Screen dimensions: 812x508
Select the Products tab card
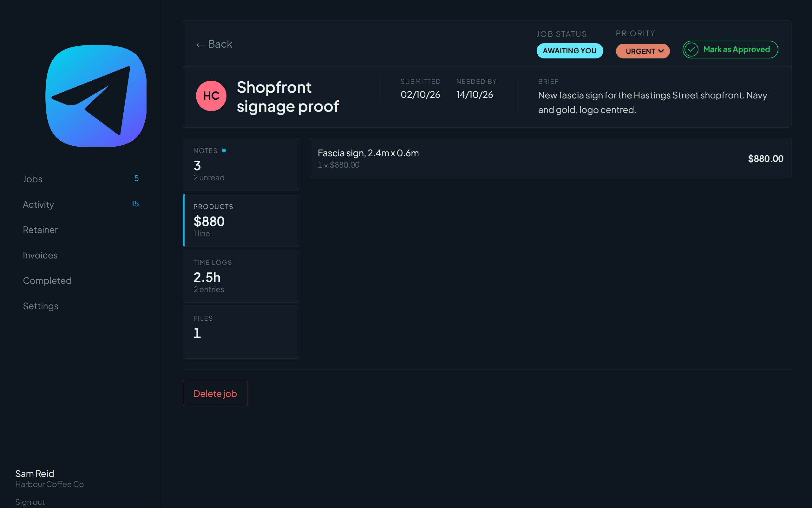point(241,220)
